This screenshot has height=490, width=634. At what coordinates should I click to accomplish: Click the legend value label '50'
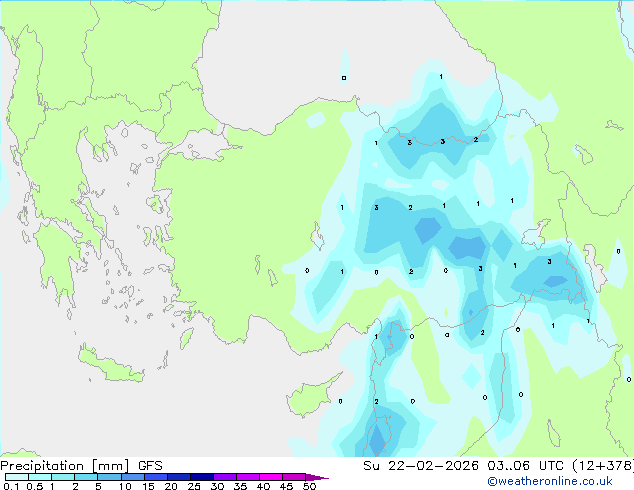309,486
